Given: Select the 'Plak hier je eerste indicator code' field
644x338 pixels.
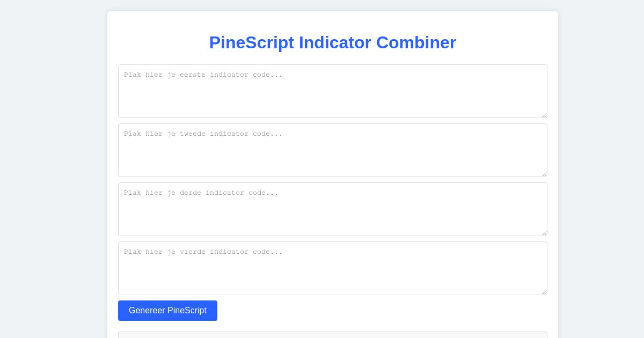Looking at the screenshot, I should (333, 91).
